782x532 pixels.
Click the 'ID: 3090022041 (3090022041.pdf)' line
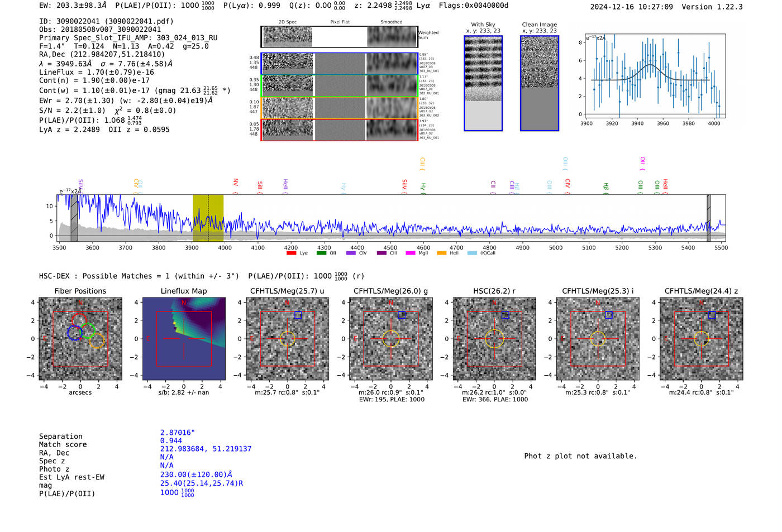(106, 21)
